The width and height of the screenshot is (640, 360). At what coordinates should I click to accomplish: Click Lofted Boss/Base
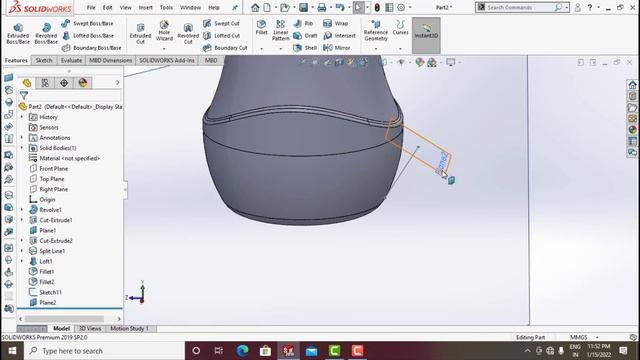coord(87,36)
